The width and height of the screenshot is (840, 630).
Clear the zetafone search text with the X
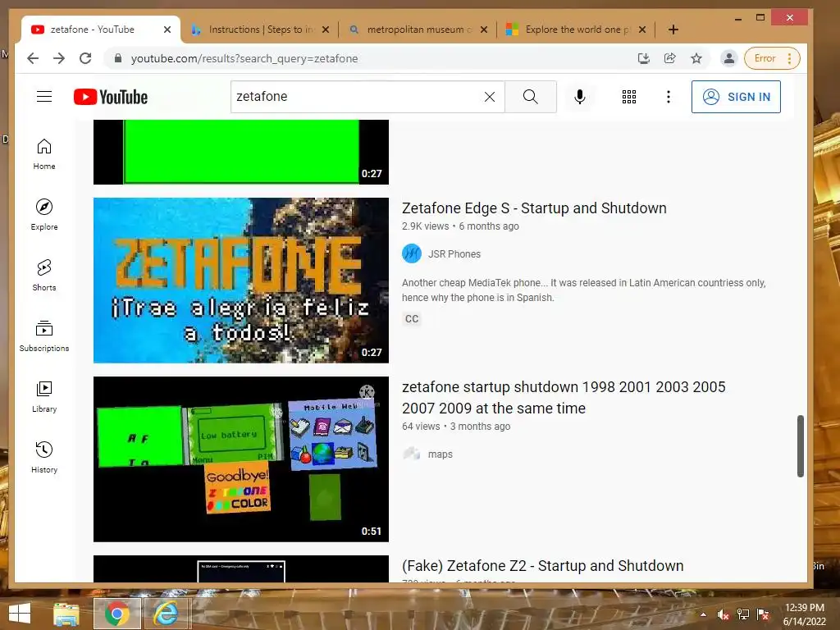point(489,97)
